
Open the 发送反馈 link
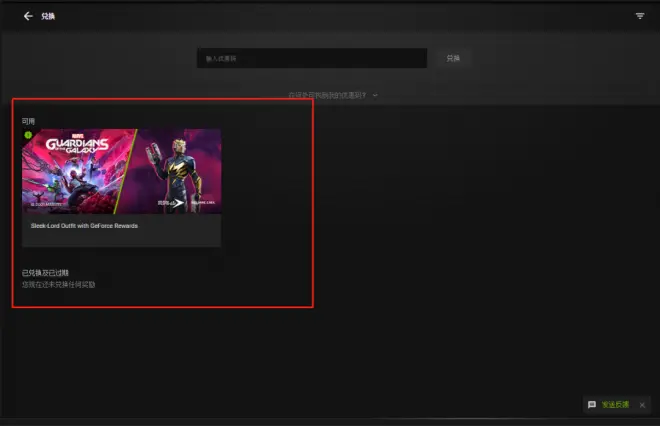pos(616,405)
